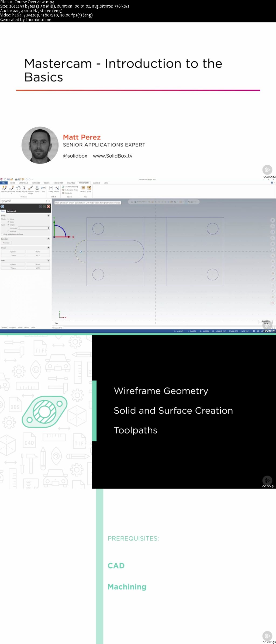Select the Mirror tool
Viewport: 276px width, 644px height.
click(37, 189)
